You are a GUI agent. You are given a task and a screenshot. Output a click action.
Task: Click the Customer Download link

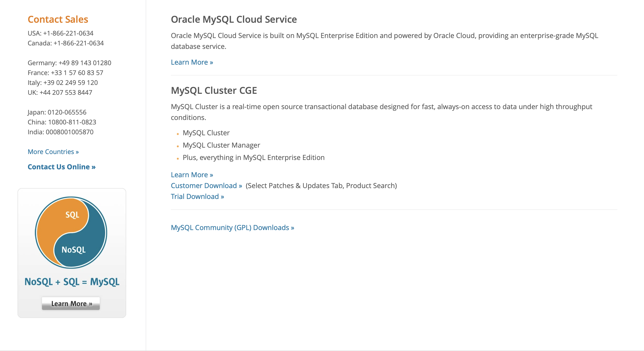(206, 186)
